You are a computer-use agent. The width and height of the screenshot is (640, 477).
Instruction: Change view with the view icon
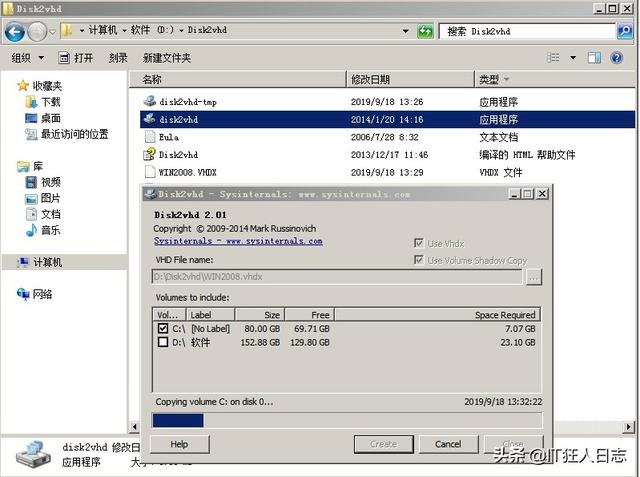pyautogui.click(x=553, y=58)
